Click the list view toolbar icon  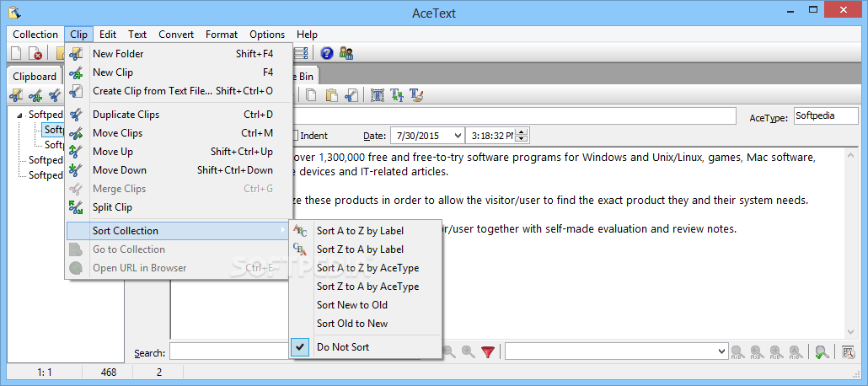301,53
